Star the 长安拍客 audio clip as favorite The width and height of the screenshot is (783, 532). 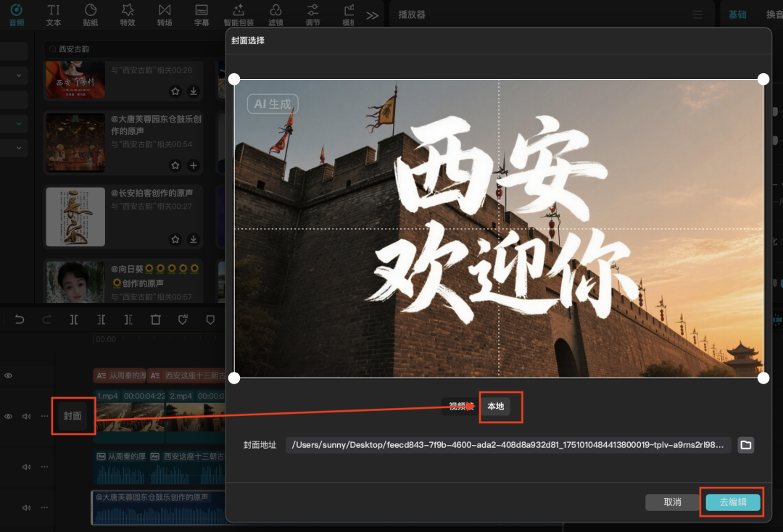click(175, 239)
